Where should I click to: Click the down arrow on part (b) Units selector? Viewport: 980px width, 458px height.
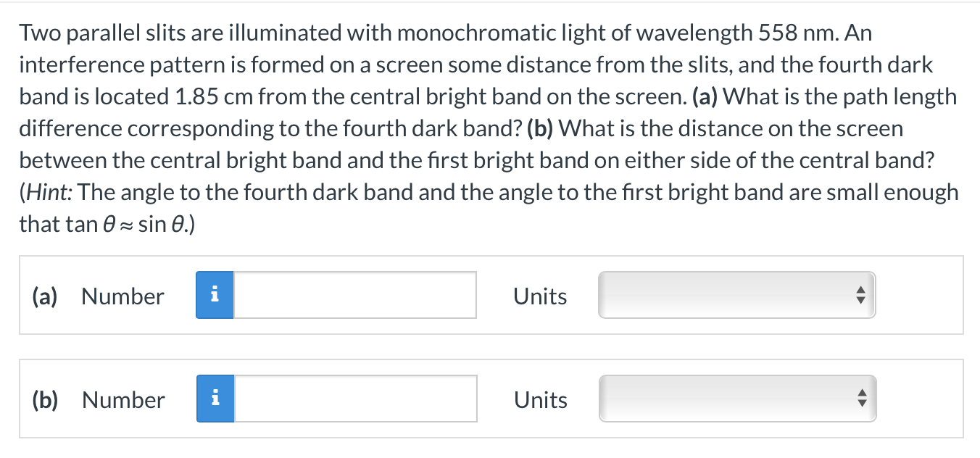click(860, 404)
